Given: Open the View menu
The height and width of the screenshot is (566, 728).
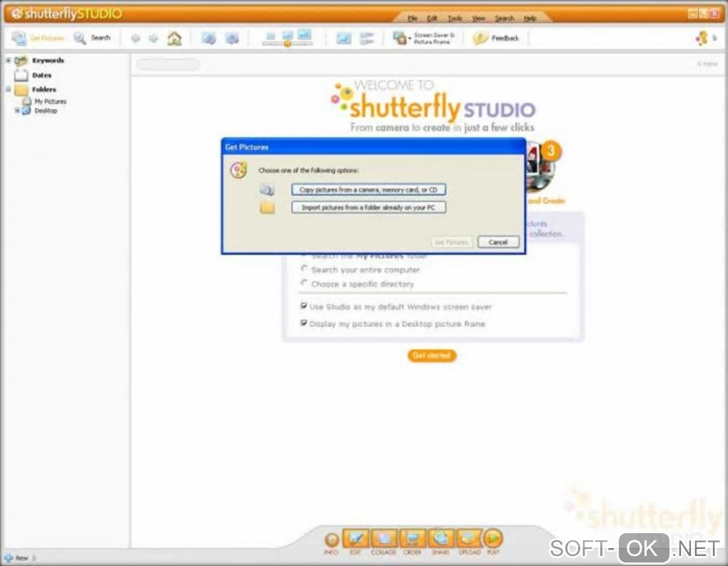Looking at the screenshot, I should [479, 18].
